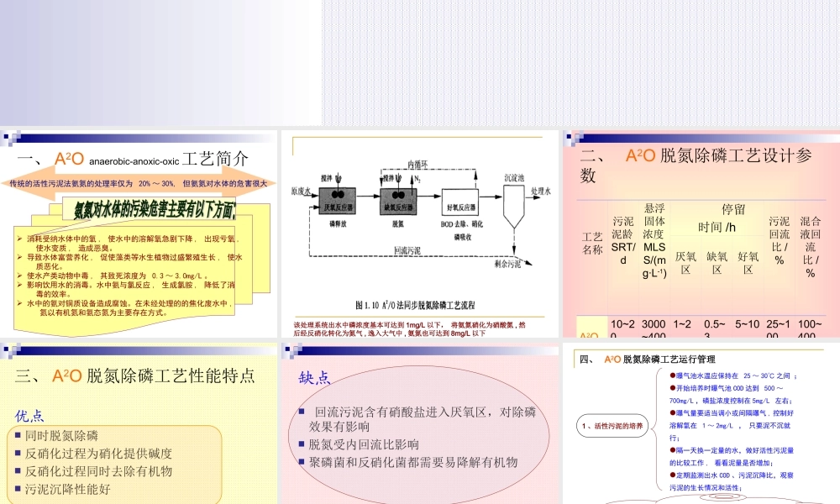Click the oval labeled 1、活性污泥的培养

click(x=612, y=426)
